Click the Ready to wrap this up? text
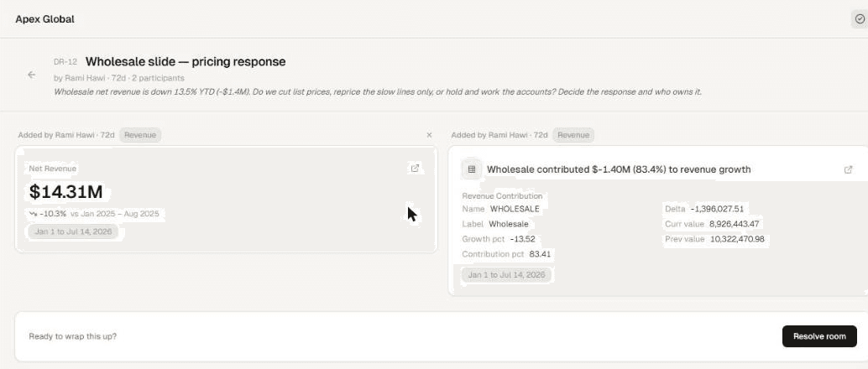 coord(72,336)
